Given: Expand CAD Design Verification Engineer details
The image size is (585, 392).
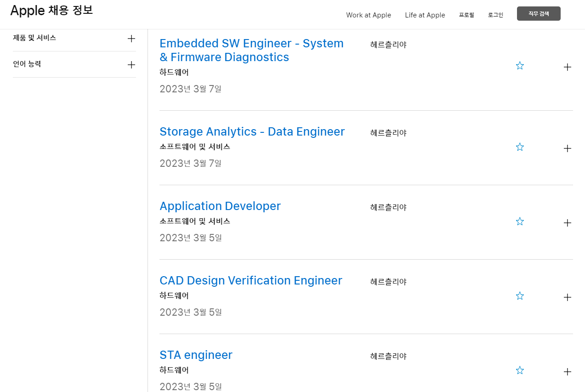Looking at the screenshot, I should click(568, 297).
